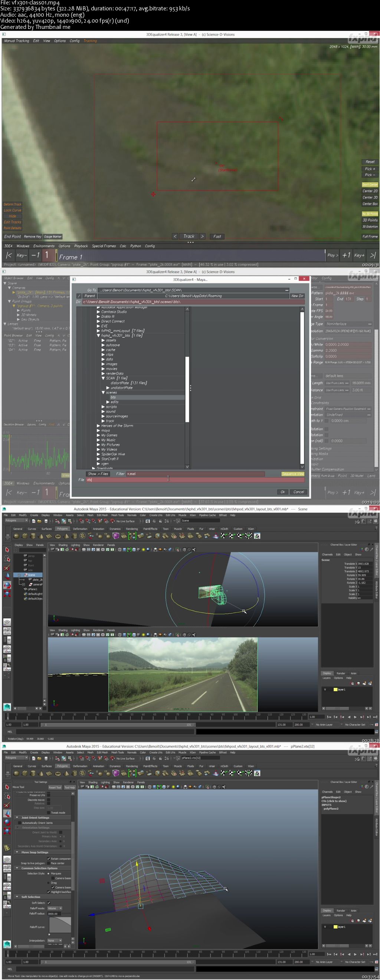
Task: Switch to Anim layer tab in wireframe Maya window
Action: (353, 911)
